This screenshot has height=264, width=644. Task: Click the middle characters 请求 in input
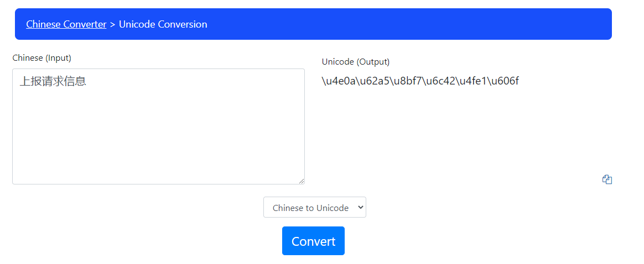[53, 82]
